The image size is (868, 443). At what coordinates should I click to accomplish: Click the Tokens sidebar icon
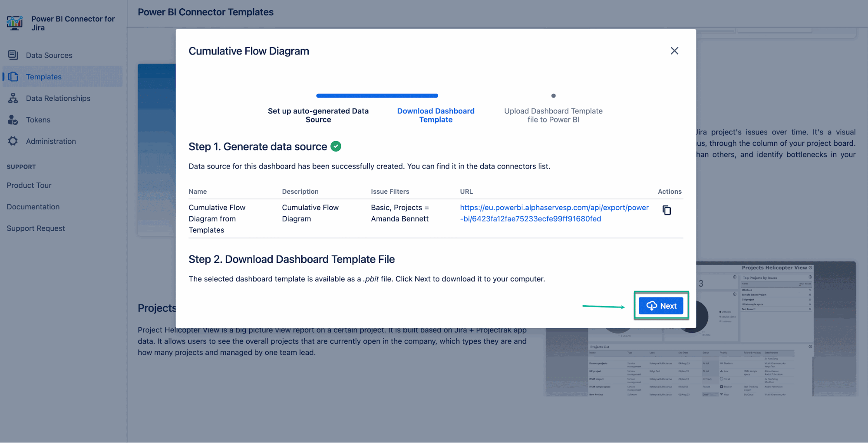13,119
